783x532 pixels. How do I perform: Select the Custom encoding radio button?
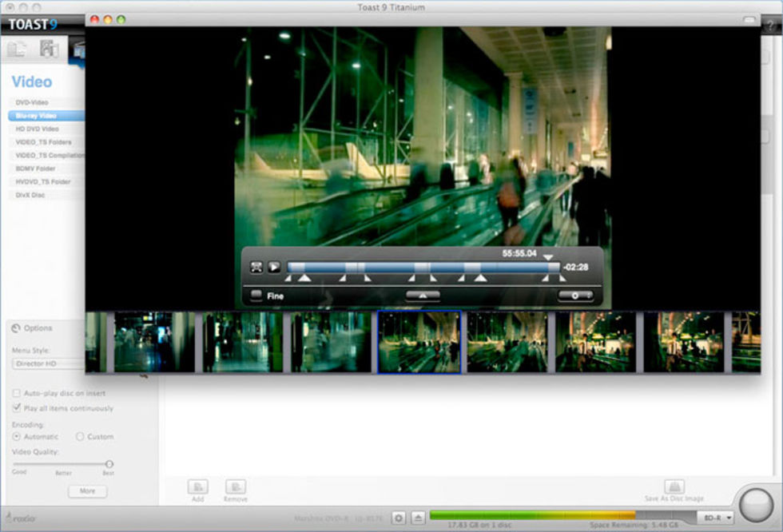click(x=80, y=437)
